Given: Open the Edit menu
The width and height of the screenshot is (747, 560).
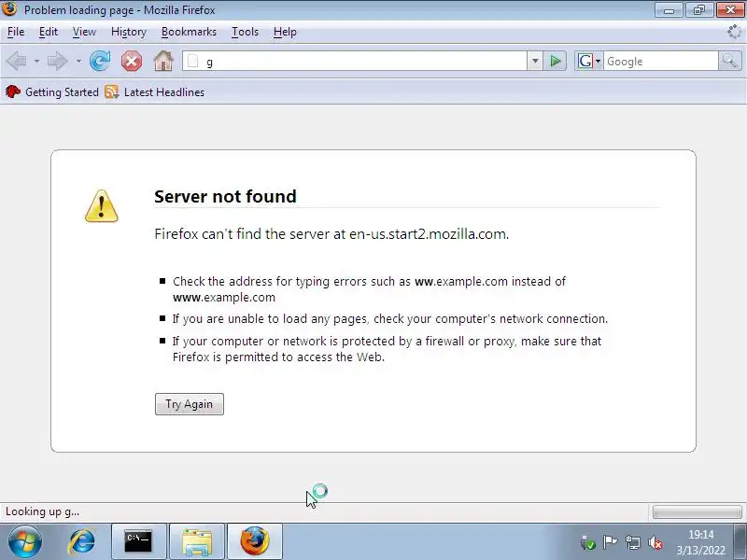Looking at the screenshot, I should (x=49, y=32).
